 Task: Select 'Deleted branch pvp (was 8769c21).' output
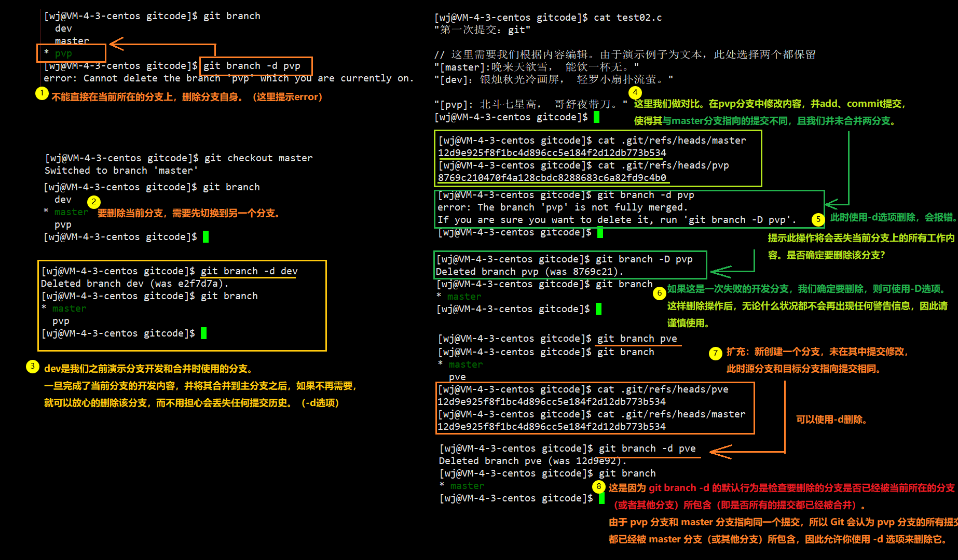(x=529, y=272)
